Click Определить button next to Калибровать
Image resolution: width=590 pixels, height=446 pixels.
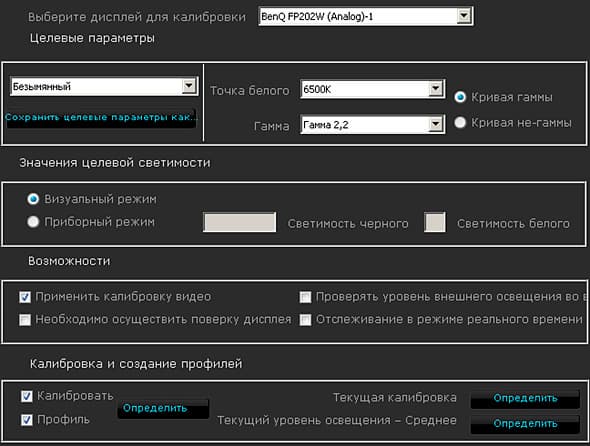pos(163,408)
